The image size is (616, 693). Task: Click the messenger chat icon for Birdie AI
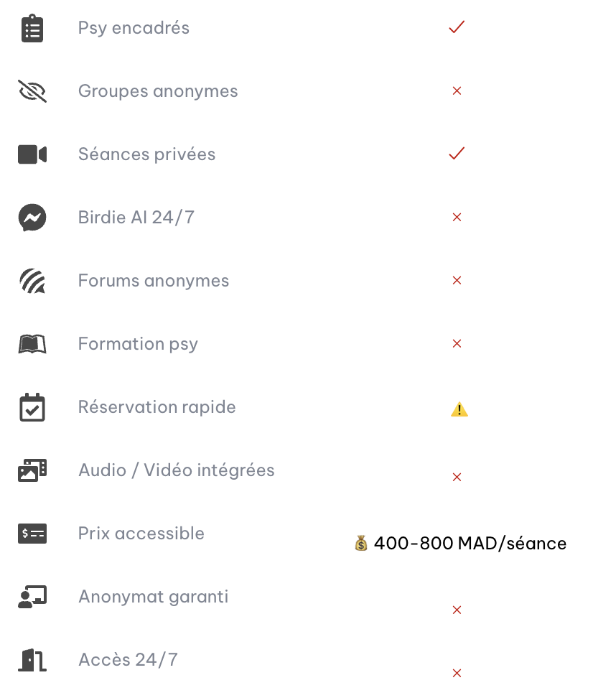(32, 218)
